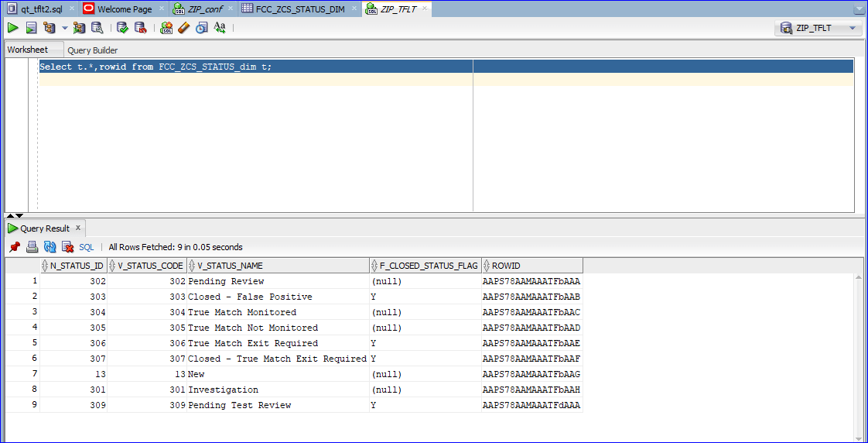Click the row number 4 header
This screenshot has width=868, height=443.
[22, 328]
